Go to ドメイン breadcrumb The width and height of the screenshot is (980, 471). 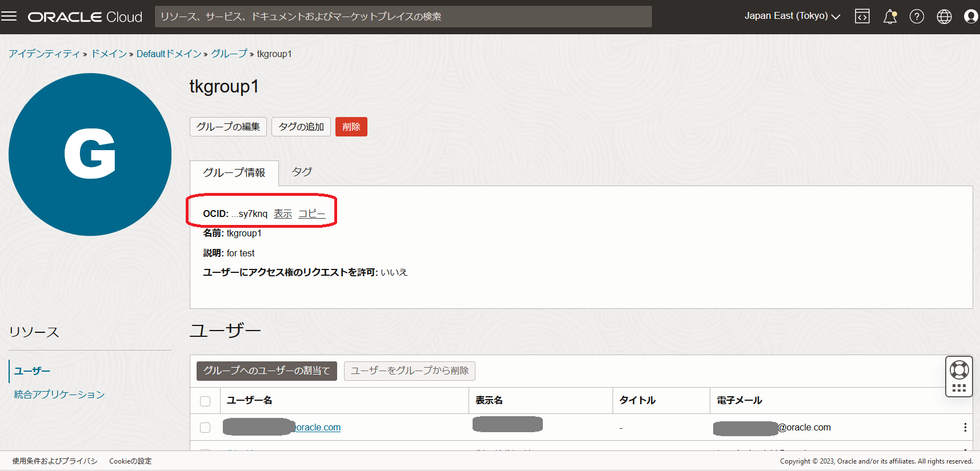click(109, 54)
